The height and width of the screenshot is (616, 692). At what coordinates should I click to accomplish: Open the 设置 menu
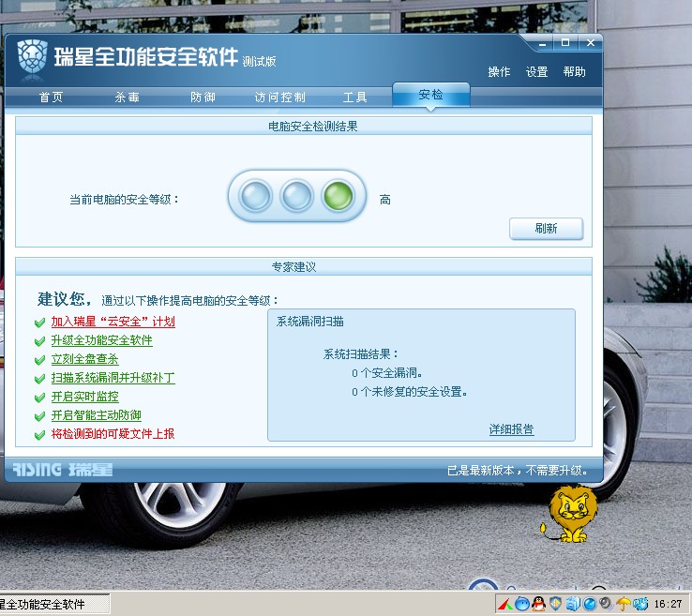coord(536,72)
